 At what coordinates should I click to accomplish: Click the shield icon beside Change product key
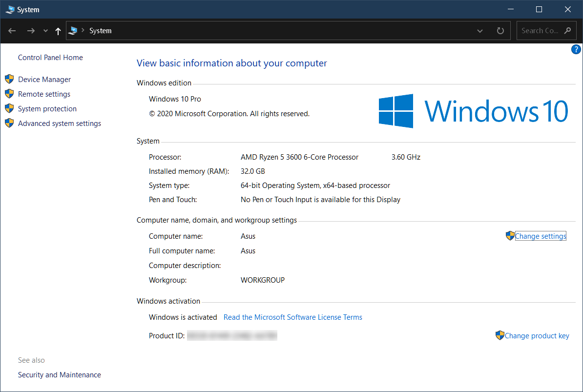(500, 335)
